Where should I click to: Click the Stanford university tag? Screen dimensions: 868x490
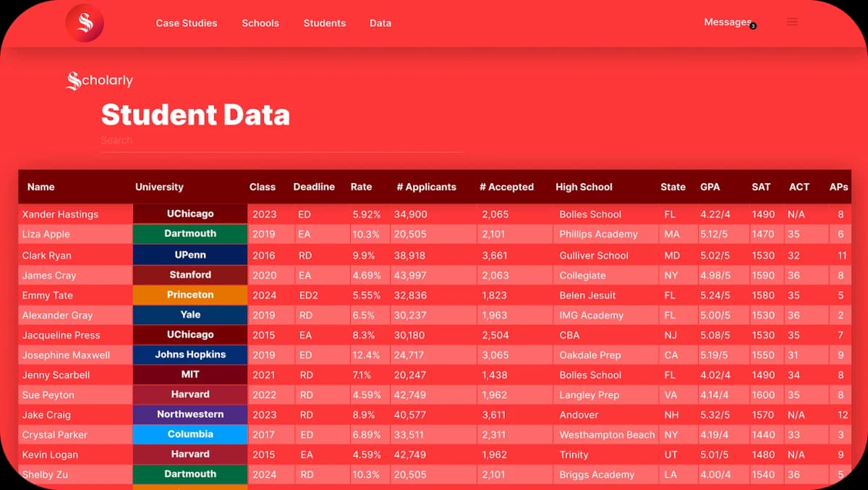[190, 274]
